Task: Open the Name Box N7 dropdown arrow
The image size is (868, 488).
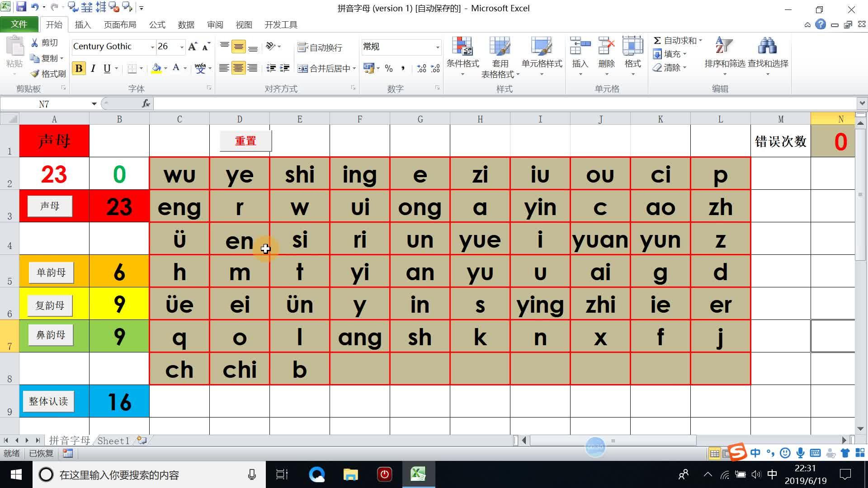Action: click(x=94, y=104)
